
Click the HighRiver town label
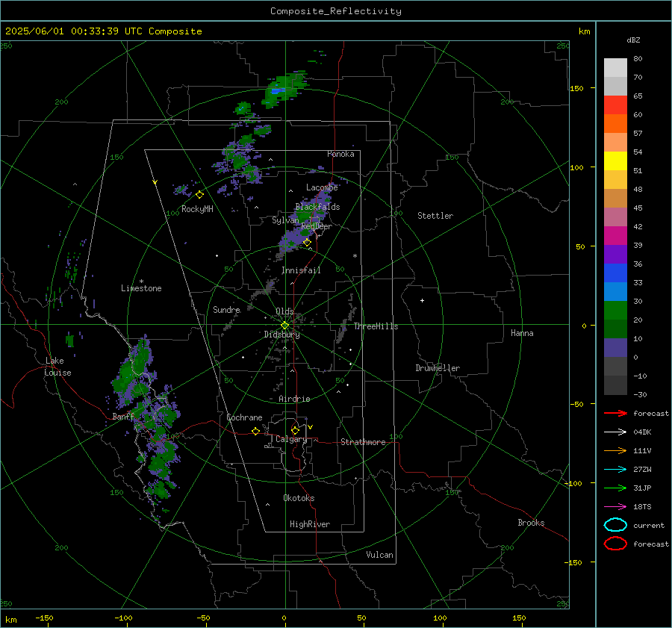310,524
